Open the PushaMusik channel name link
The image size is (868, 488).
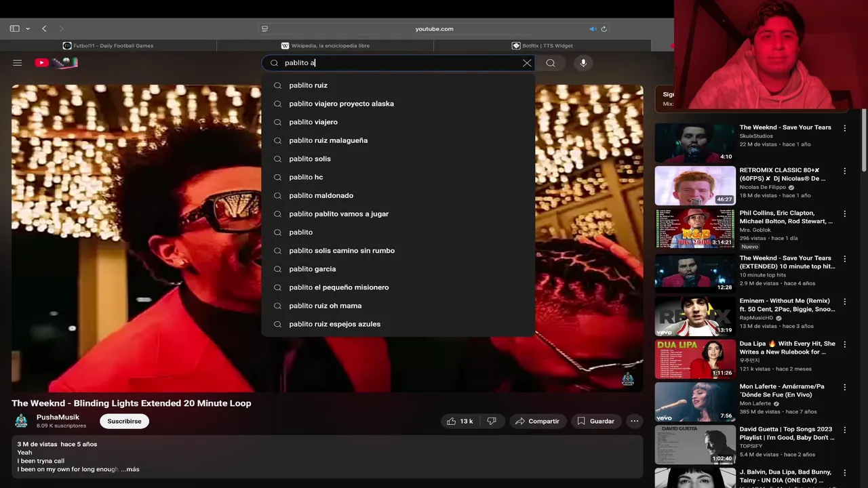(x=58, y=417)
